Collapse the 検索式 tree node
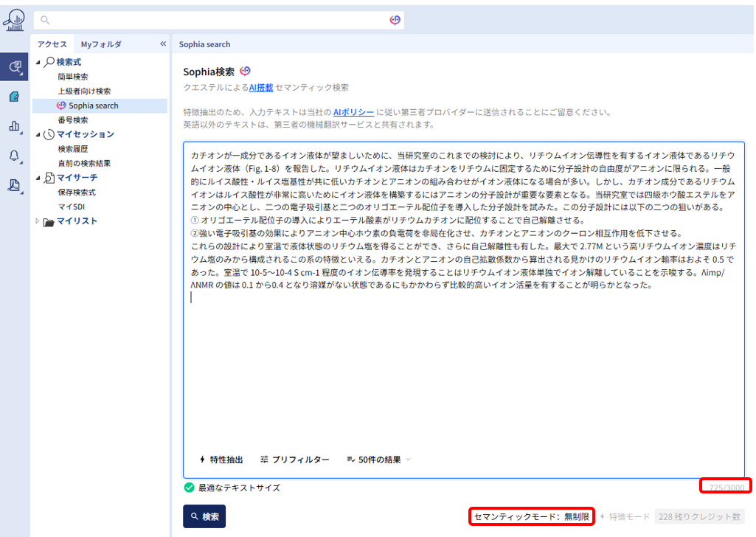756x537 pixels. [x=38, y=62]
